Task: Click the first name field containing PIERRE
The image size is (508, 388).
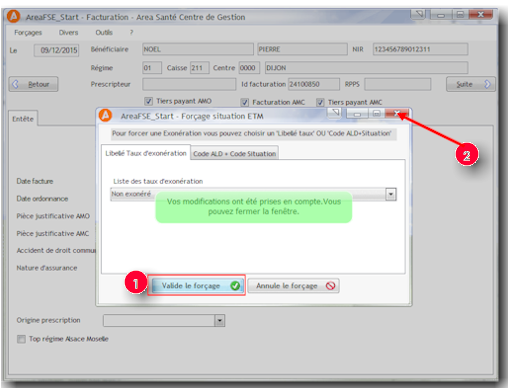Action: tap(302, 49)
